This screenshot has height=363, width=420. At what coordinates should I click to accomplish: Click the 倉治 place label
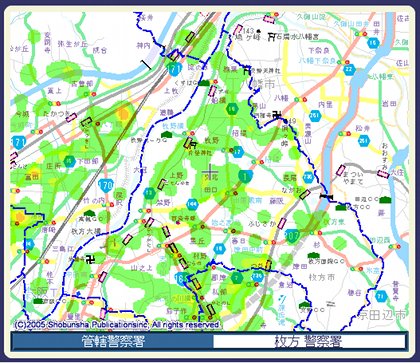pos(286,285)
